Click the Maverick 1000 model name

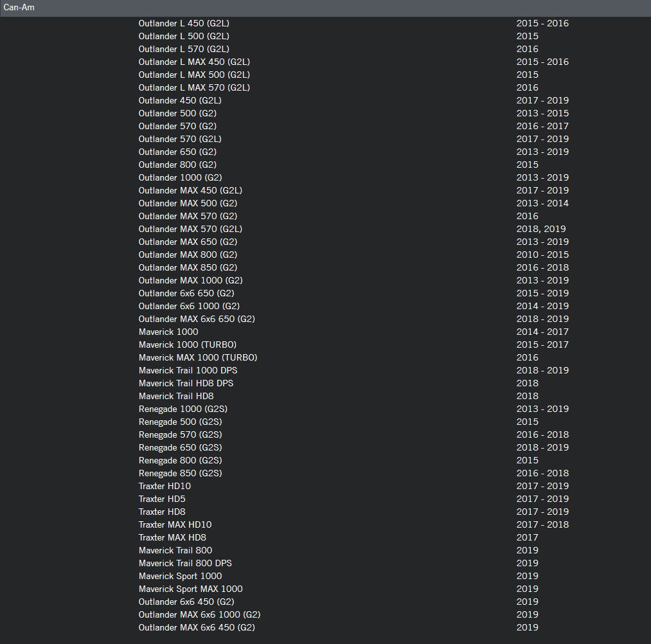168,332
